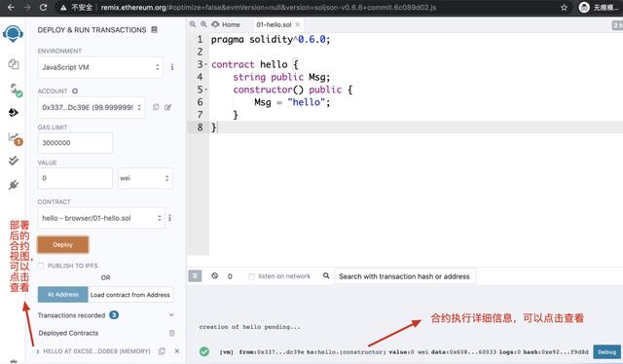Bookmark this page with star icon

coord(564,7)
